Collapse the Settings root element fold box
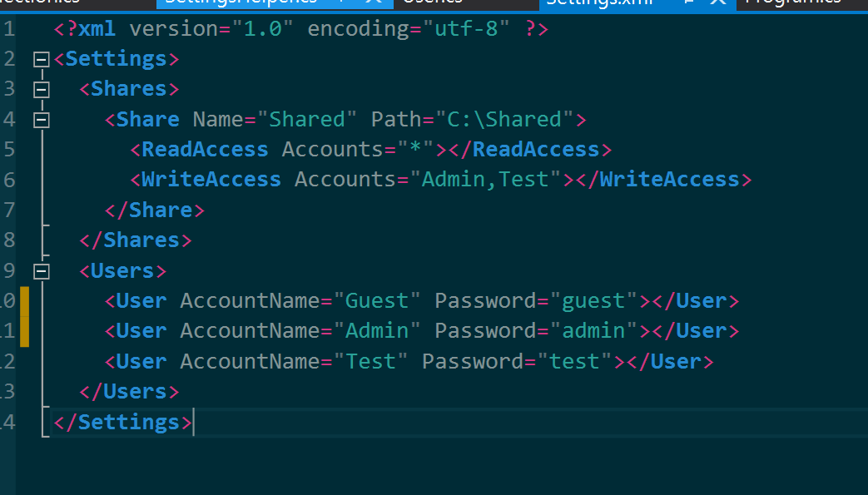The image size is (868, 495). (x=41, y=58)
